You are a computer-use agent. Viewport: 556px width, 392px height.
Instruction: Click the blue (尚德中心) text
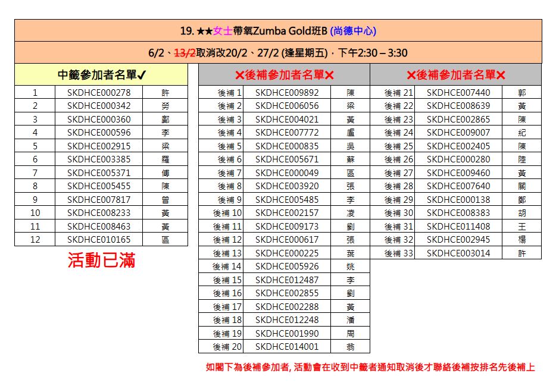tap(354, 31)
